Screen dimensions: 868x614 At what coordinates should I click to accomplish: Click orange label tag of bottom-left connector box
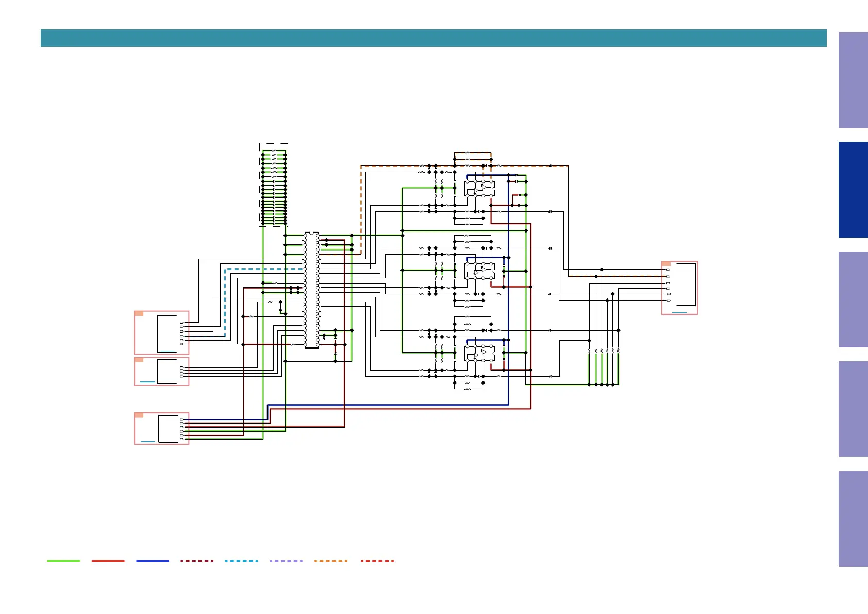coord(139,415)
